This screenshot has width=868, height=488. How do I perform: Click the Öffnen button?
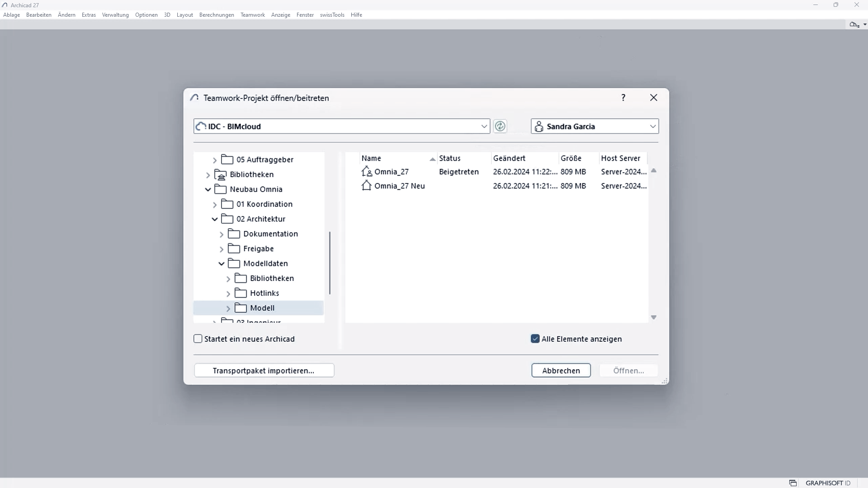point(628,371)
